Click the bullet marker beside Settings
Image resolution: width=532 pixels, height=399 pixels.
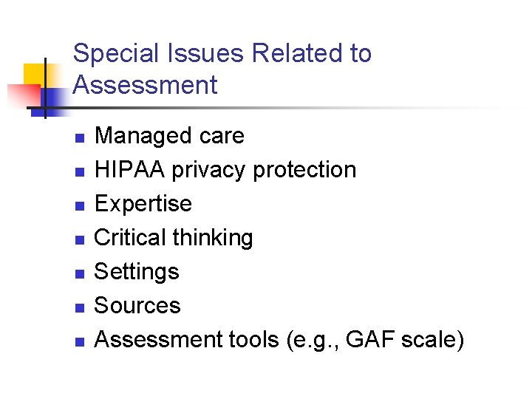pos(80,273)
